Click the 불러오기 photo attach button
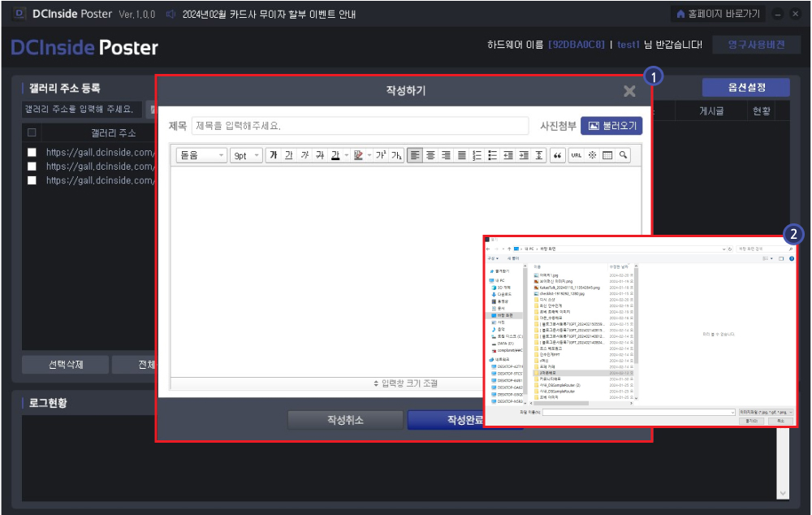Screen dimensions: 812x515 611,126
